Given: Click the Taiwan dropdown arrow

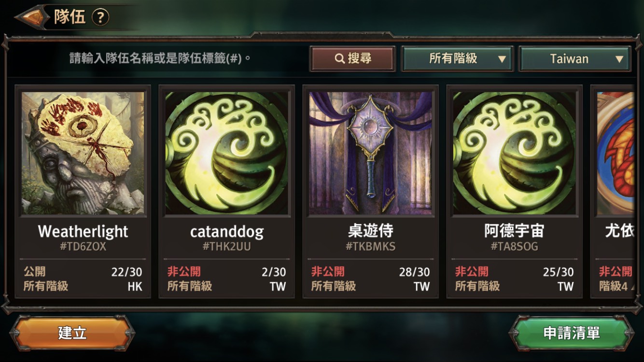Looking at the screenshot, I should click(x=619, y=59).
